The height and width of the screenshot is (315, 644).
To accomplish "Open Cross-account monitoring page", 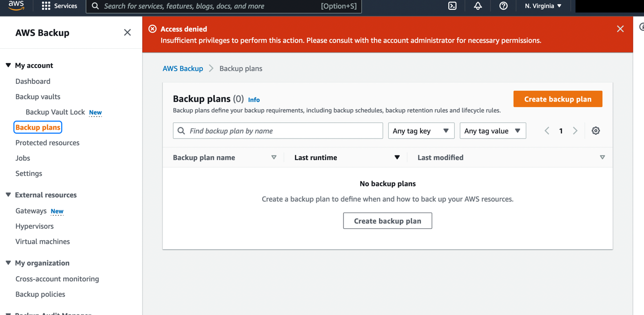I will [x=57, y=278].
